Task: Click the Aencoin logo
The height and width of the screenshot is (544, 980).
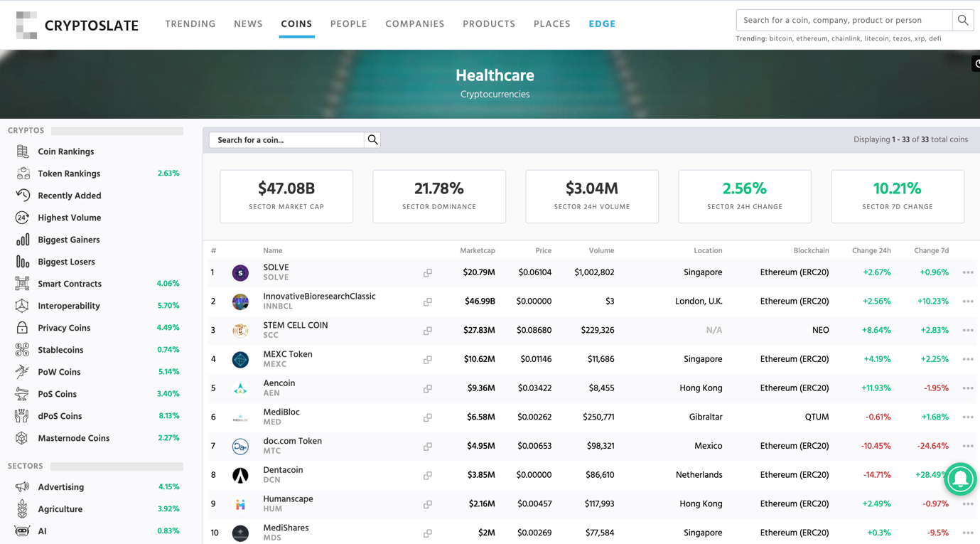Action: pyautogui.click(x=240, y=388)
